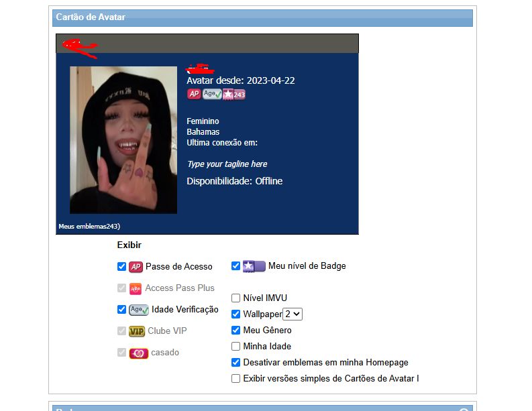
Task: Click the heart rings icon beside casado
Action: [x=139, y=353]
